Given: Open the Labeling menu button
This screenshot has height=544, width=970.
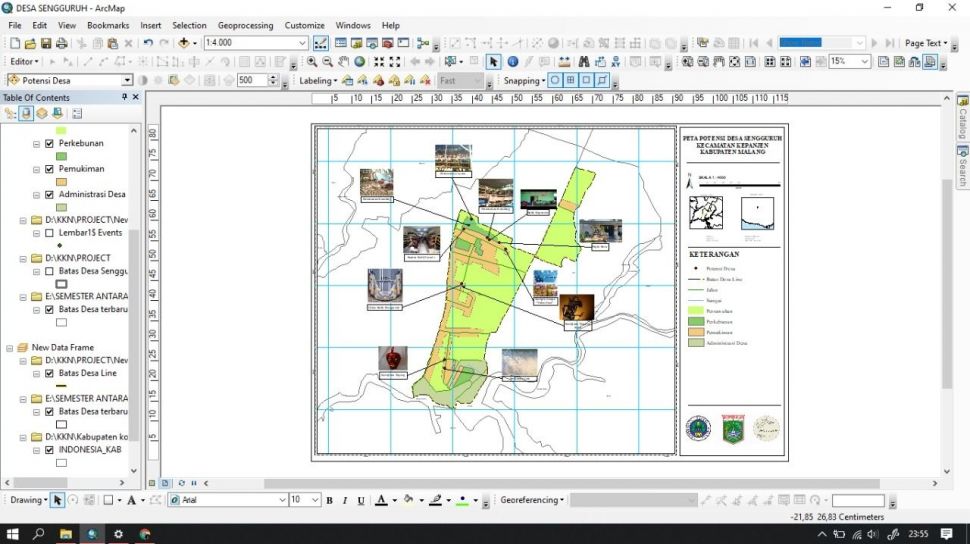Looking at the screenshot, I should (x=318, y=80).
